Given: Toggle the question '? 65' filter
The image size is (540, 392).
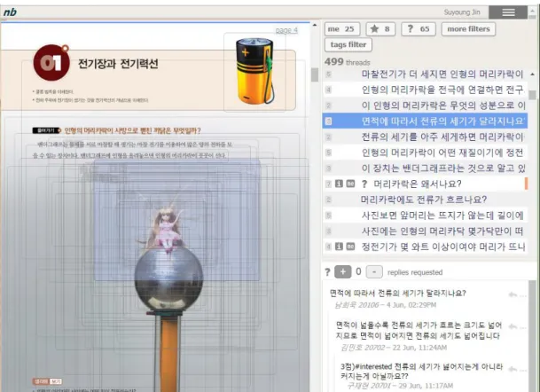Looking at the screenshot, I should [419, 29].
